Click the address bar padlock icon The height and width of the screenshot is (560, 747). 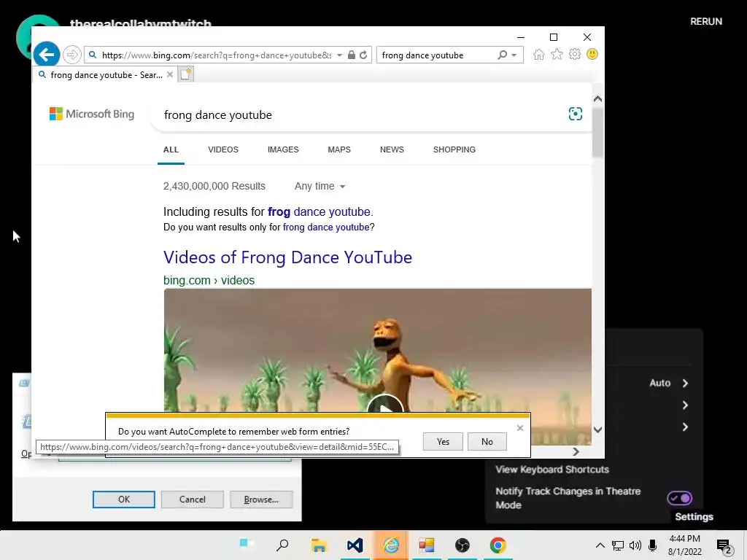[x=352, y=55]
